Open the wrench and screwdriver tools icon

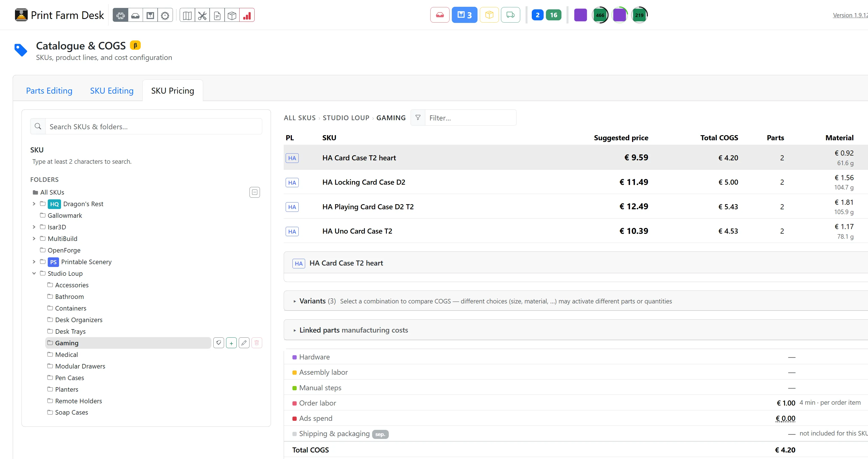click(x=202, y=15)
